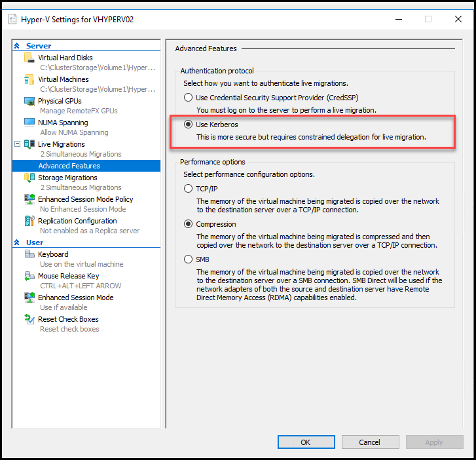Image resolution: width=476 pixels, height=460 pixels.
Task: Select the SMB performance option
Action: point(188,259)
